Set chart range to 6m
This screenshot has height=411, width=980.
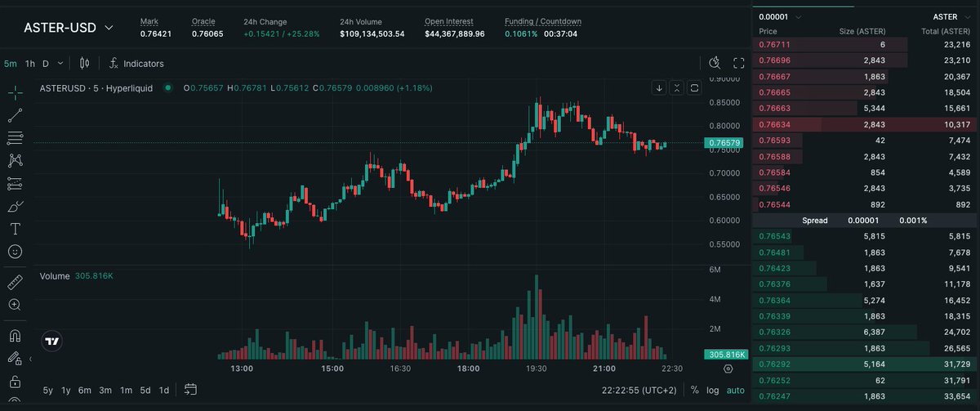pyautogui.click(x=85, y=390)
